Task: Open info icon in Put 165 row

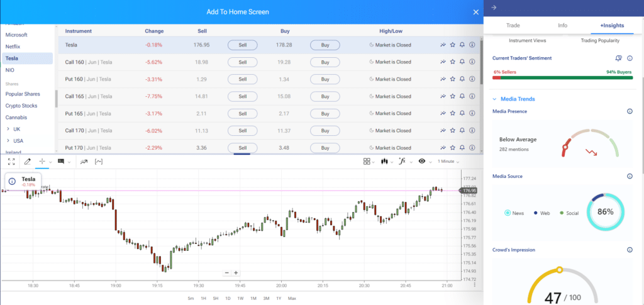Action: click(x=472, y=113)
